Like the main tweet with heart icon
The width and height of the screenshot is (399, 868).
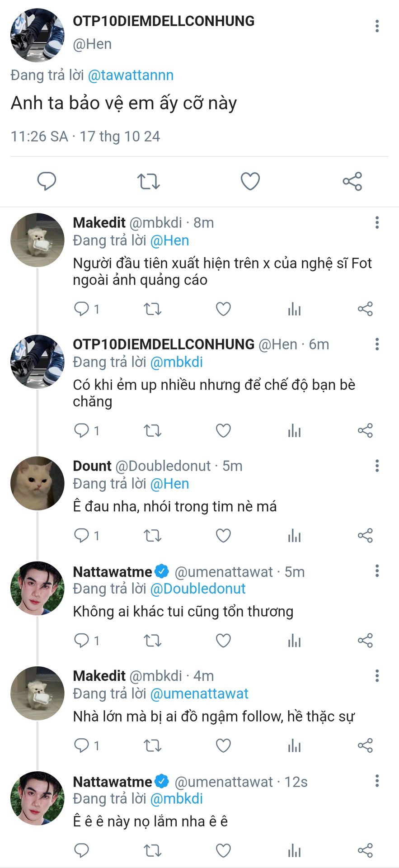[250, 181]
